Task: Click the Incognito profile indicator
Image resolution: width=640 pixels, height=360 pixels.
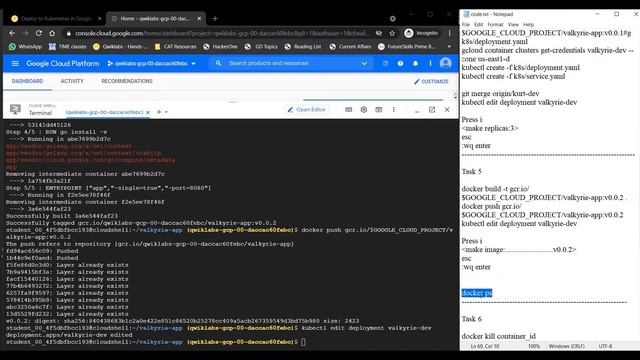Action: click(421, 33)
